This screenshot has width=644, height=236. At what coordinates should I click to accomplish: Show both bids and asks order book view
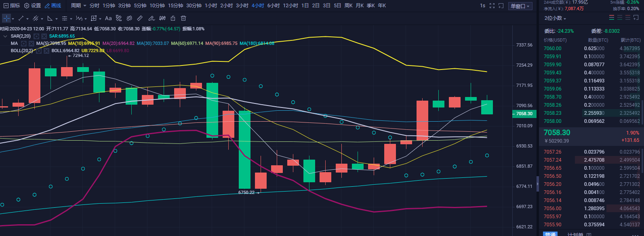pyautogui.click(x=612, y=18)
